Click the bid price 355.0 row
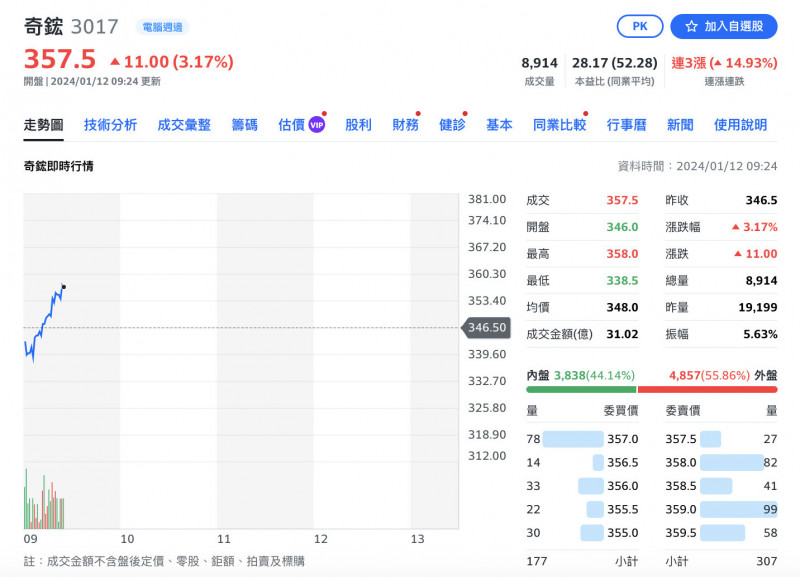 pyautogui.click(x=582, y=533)
